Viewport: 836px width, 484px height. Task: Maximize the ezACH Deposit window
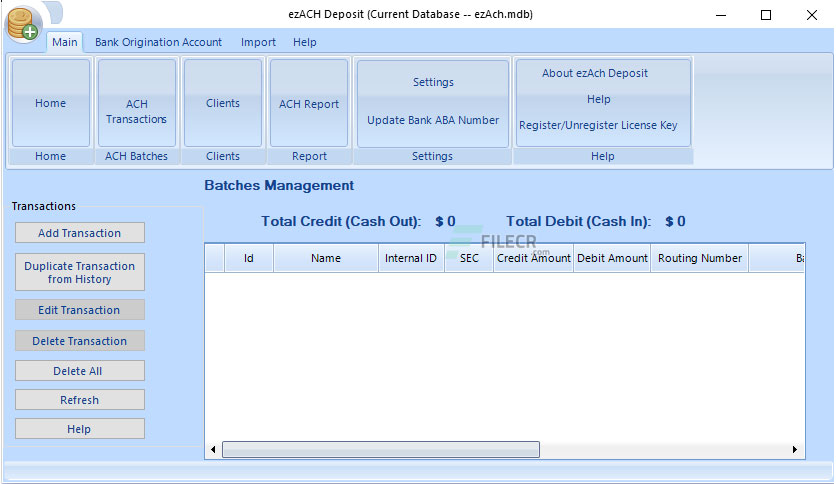(766, 15)
